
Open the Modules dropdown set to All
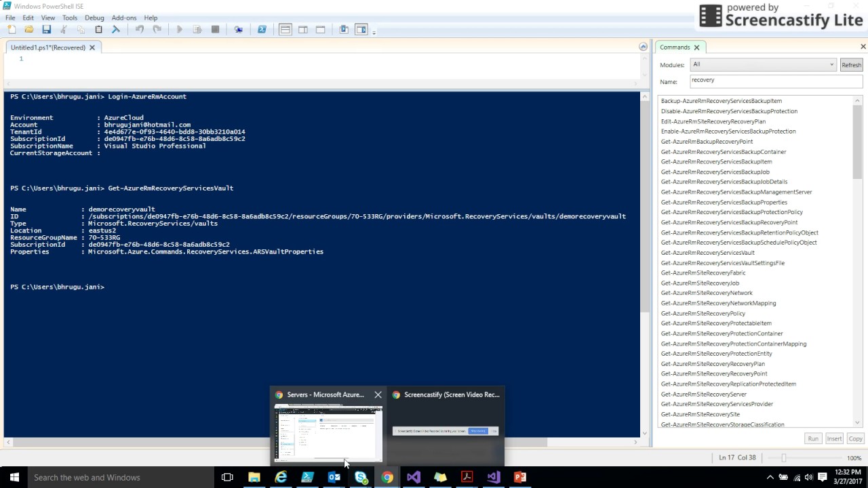click(763, 64)
